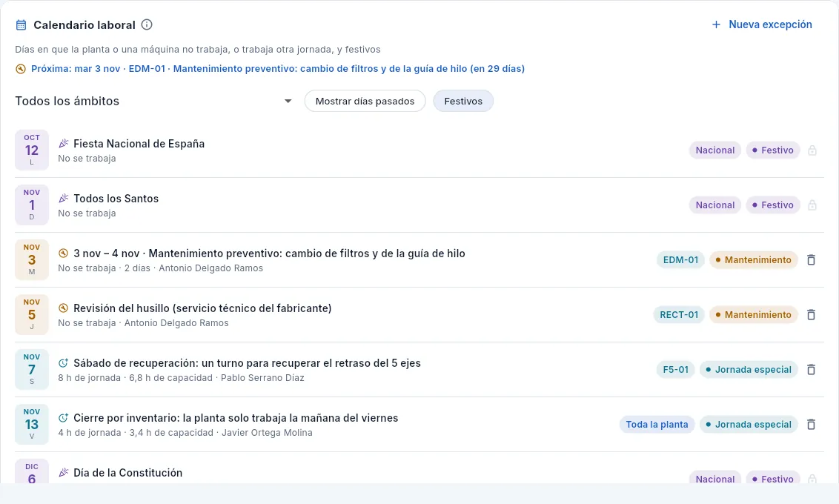The width and height of the screenshot is (839, 504).
Task: Click the dropdown arrow of scope selector
Action: tap(288, 101)
